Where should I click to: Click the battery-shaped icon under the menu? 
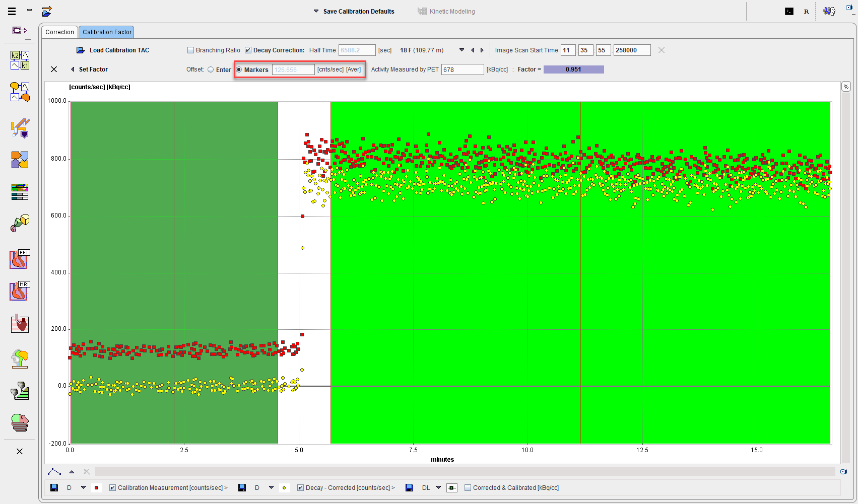[x=20, y=31]
